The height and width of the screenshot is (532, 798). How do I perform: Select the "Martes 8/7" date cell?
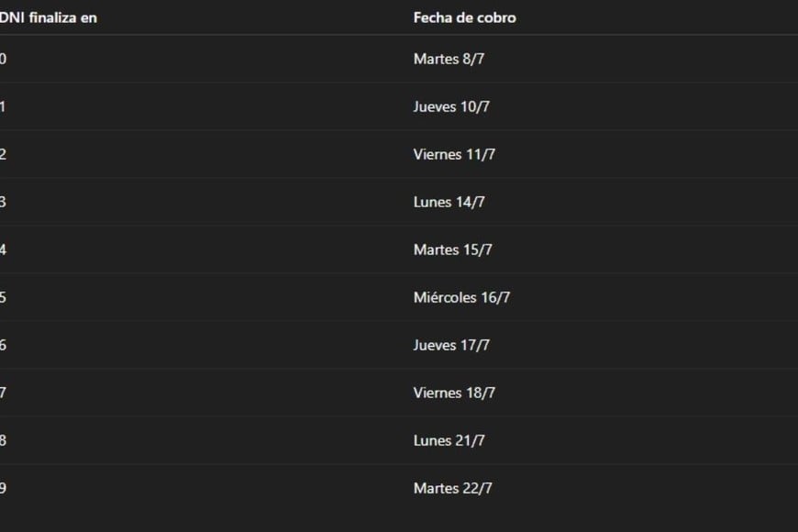pos(447,59)
